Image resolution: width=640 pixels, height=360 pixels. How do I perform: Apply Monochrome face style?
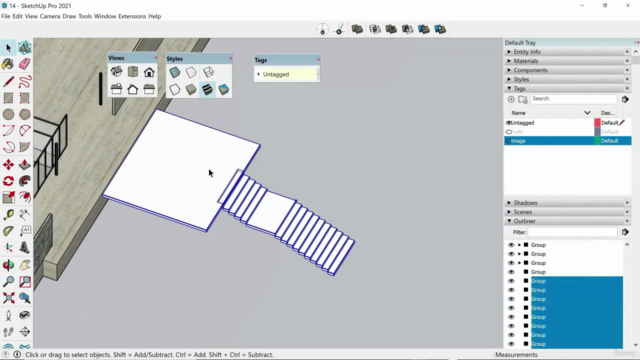click(224, 89)
